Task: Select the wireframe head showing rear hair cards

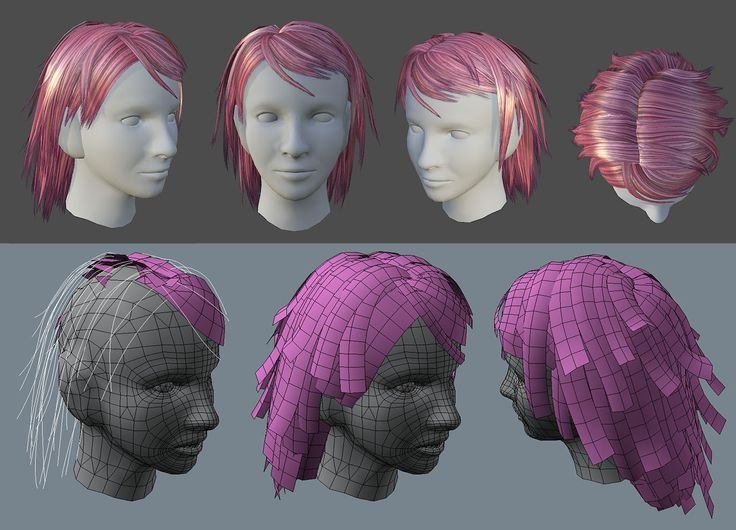Action: [x=610, y=385]
